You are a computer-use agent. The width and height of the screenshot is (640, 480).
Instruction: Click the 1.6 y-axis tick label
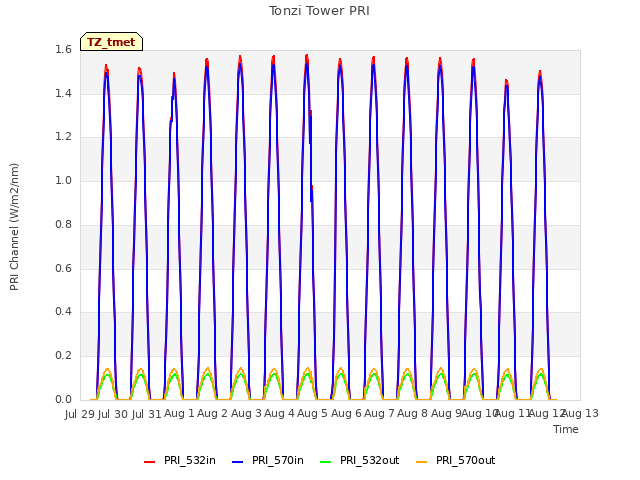click(63, 49)
